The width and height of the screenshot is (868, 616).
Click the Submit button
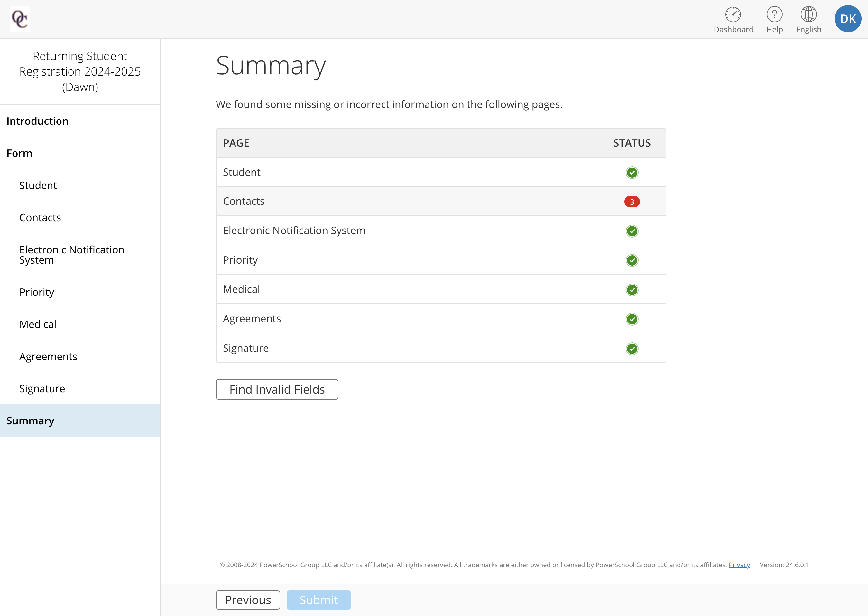(x=319, y=600)
